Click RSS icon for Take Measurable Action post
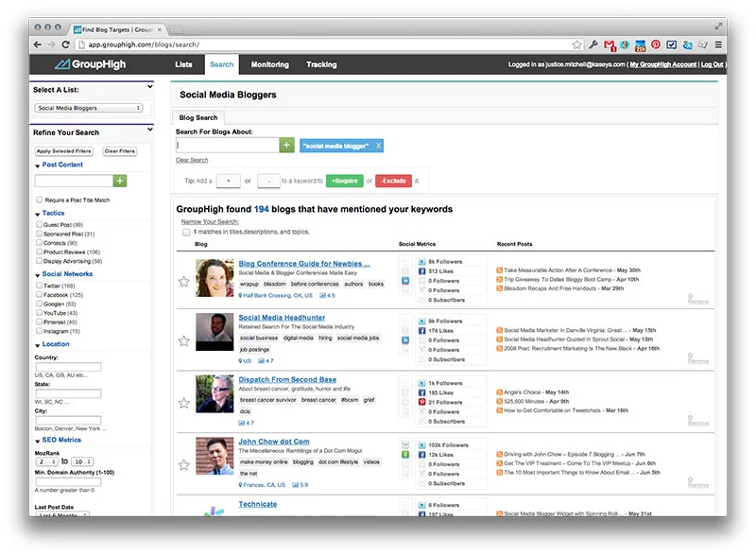 click(500, 270)
